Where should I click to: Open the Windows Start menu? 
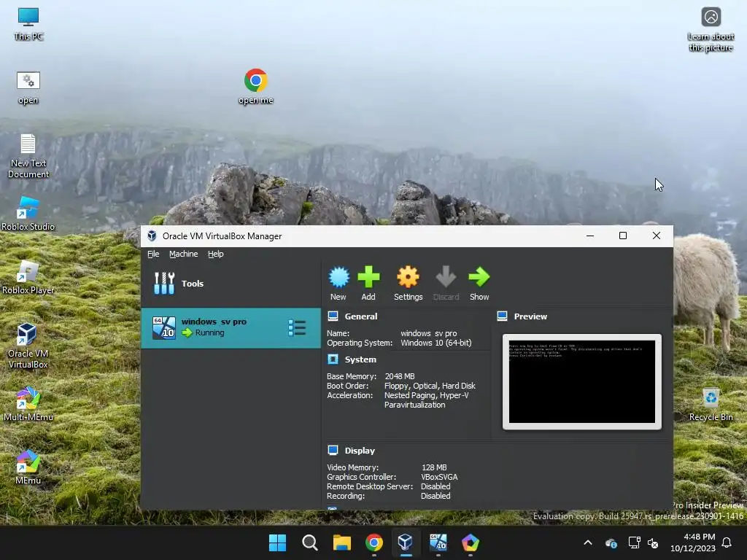point(277,542)
